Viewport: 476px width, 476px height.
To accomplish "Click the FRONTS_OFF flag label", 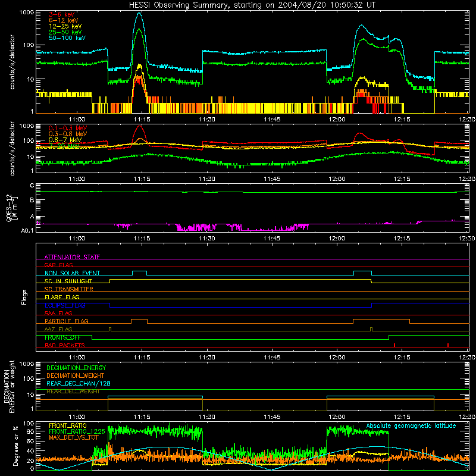I will coord(62,337).
